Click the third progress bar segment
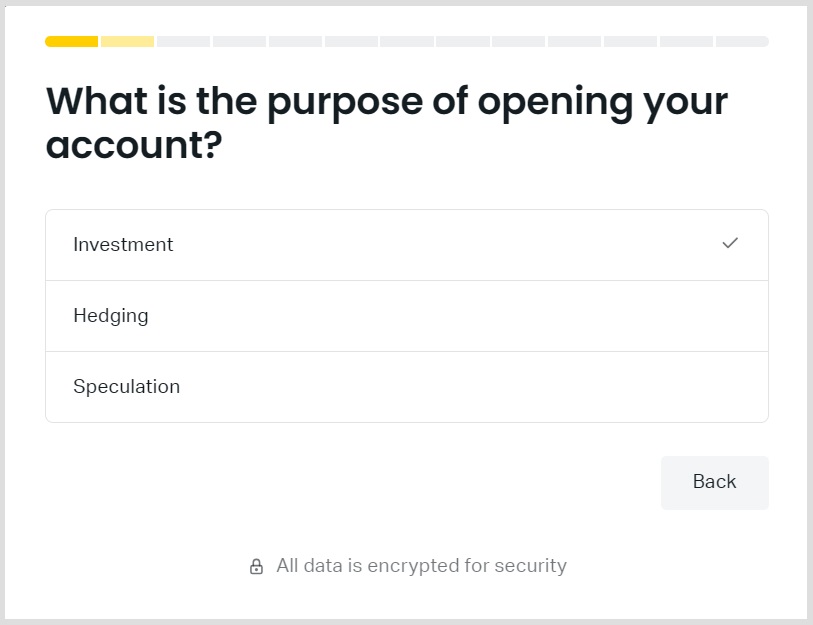 pyautogui.click(x=183, y=41)
